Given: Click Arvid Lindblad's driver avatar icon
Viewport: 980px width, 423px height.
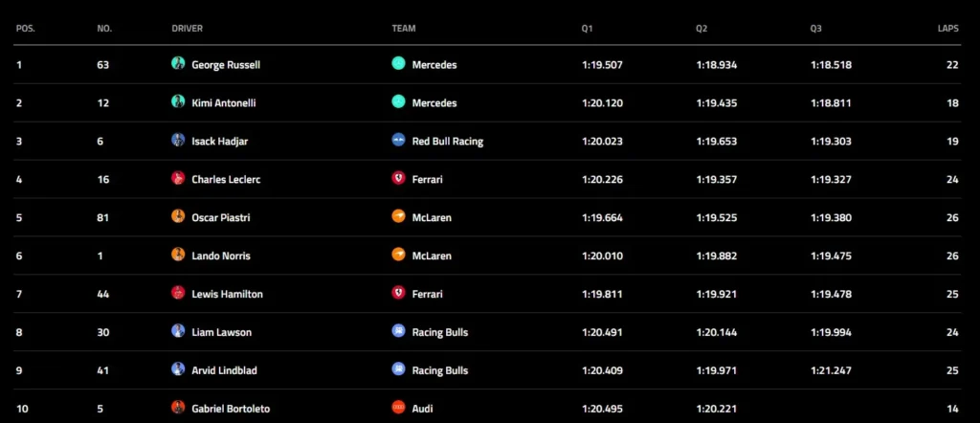Looking at the screenshot, I should click(x=178, y=370).
